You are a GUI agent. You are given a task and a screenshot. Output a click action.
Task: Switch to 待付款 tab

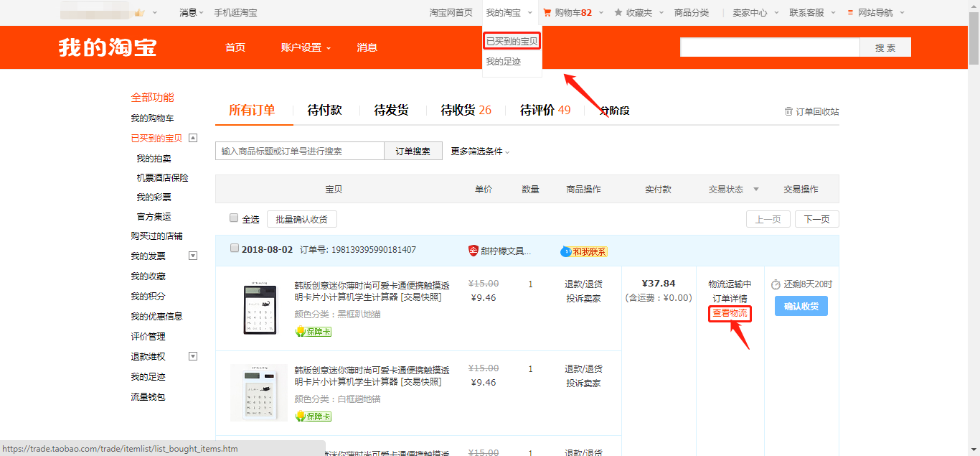pyautogui.click(x=324, y=110)
